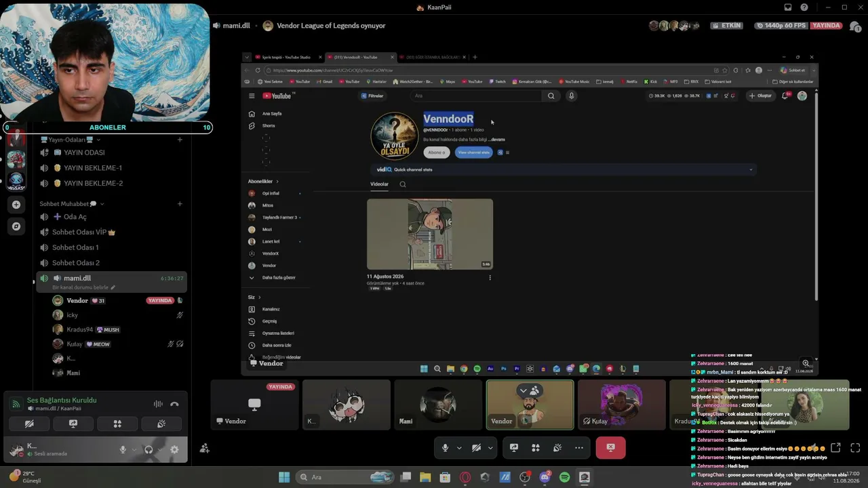Select the Videolar tab on the channel page
This screenshot has height=488, width=868.
tap(379, 184)
